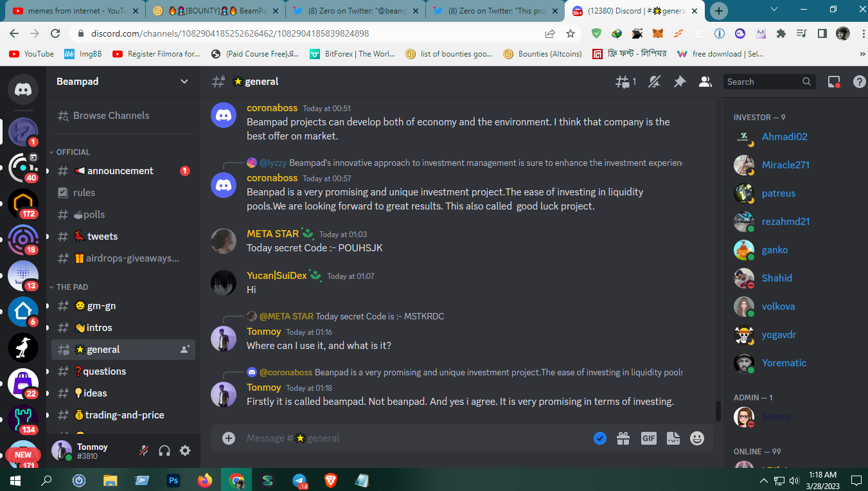Screen dimensions: 868x491
Task: Open the GIF picker
Action: [648, 438]
